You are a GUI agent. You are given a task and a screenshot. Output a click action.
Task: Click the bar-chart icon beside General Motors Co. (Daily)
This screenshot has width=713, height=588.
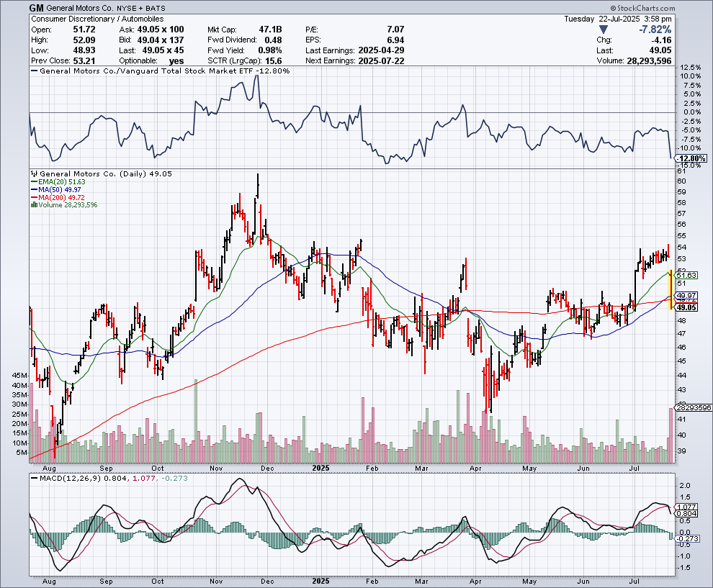[x=35, y=173]
